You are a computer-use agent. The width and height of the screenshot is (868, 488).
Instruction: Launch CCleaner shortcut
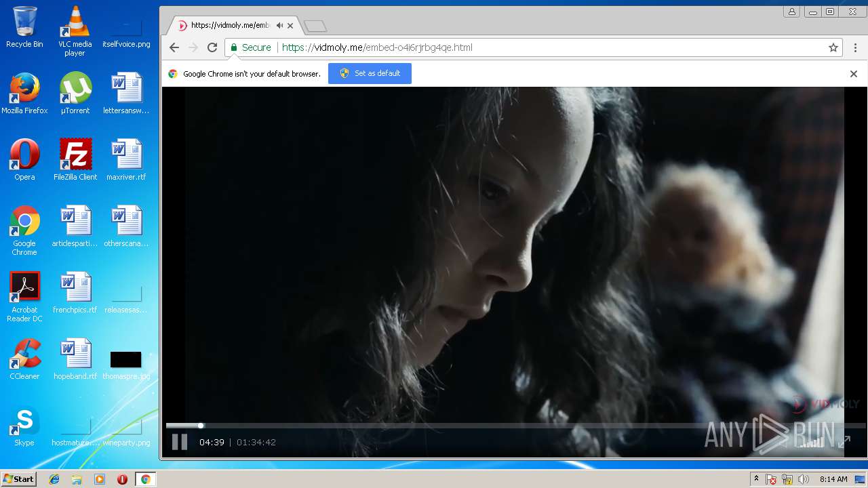pos(24,359)
